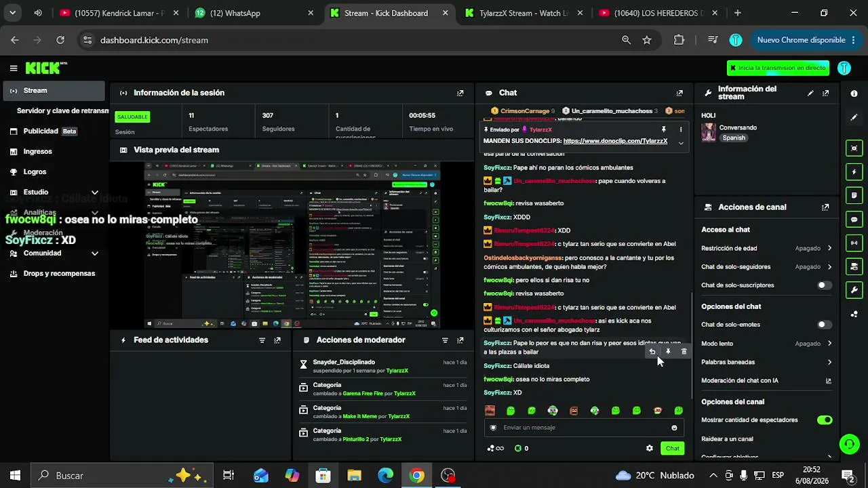Click the stream preview thumbnail
This screenshot has width=868, height=488.
(x=292, y=245)
